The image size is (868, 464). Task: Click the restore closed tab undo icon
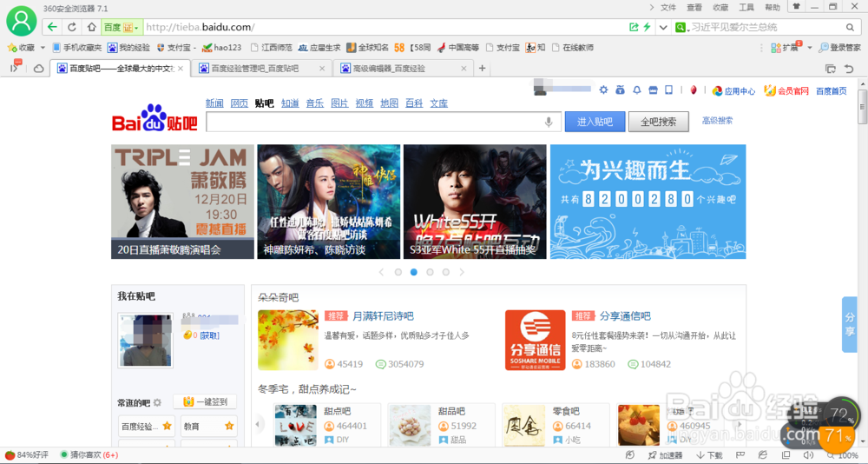(849, 69)
